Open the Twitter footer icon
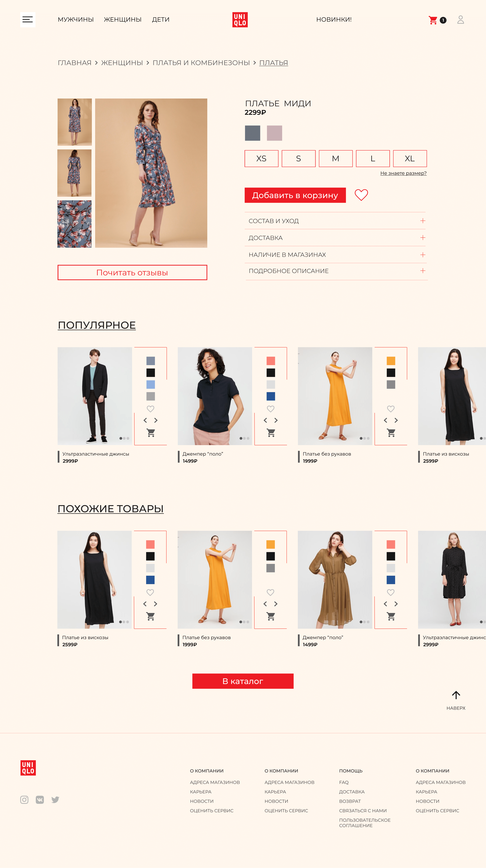The height and width of the screenshot is (868, 486). 55,800
